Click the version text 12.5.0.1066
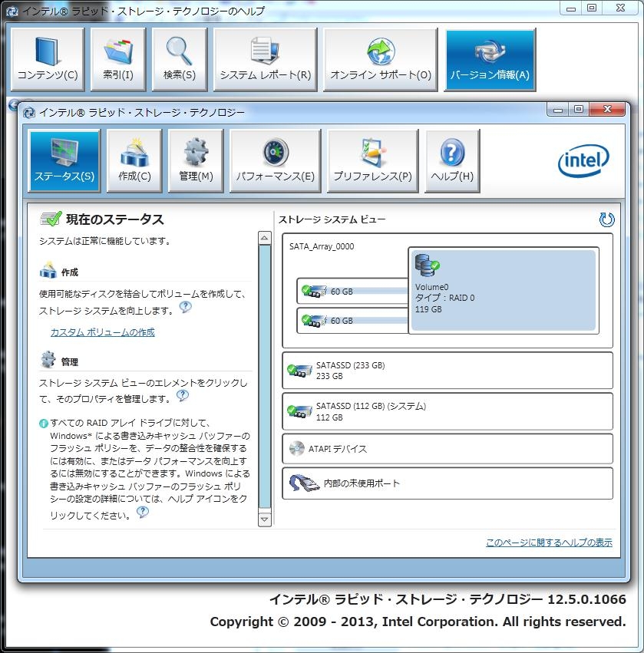 click(586, 599)
